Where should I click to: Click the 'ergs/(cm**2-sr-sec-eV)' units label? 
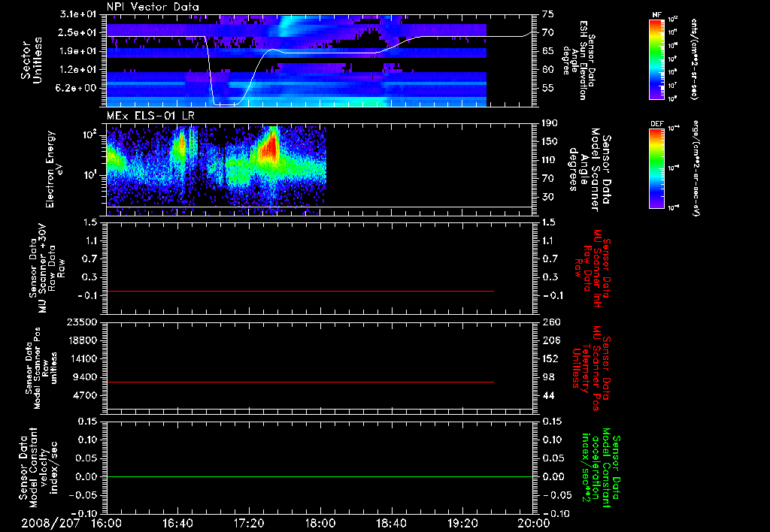pos(696,168)
